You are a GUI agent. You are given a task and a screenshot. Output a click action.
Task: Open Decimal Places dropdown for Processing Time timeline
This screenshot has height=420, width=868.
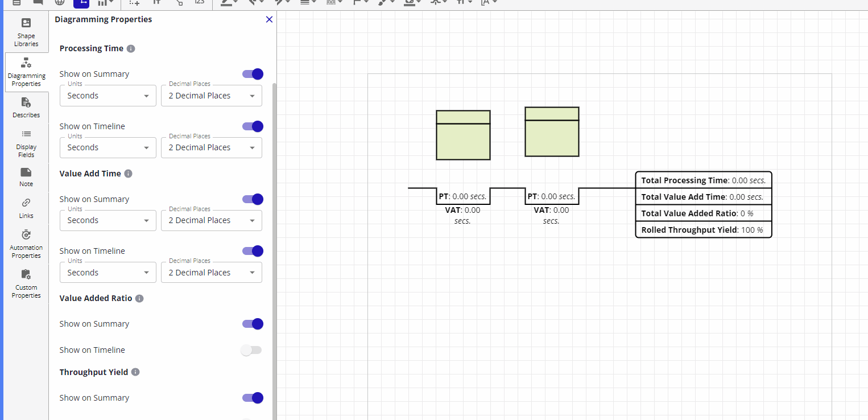click(x=211, y=148)
